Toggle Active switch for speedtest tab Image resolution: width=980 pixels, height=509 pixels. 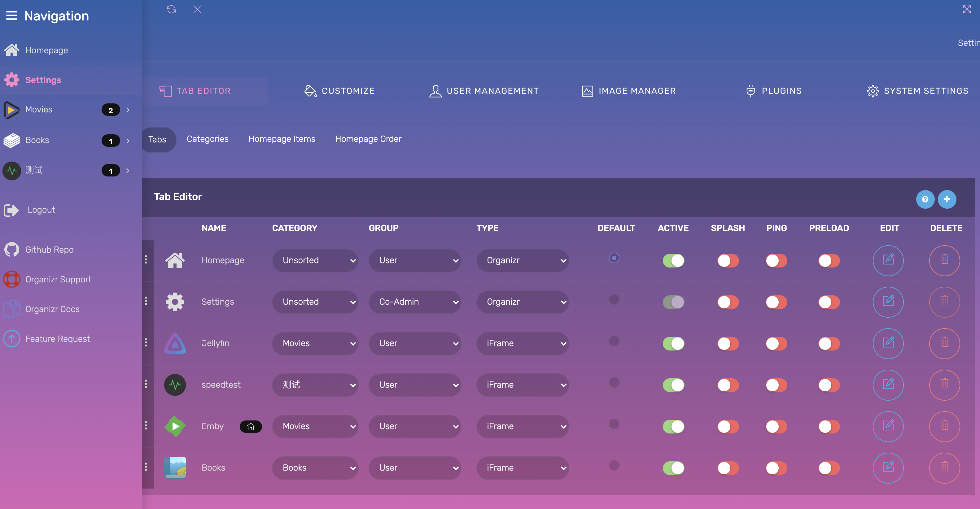point(673,385)
